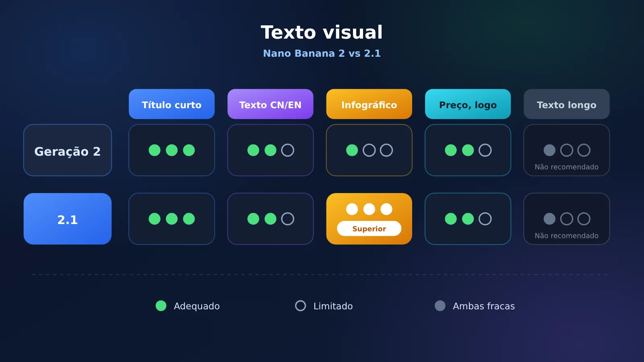Image resolution: width=644 pixels, height=362 pixels.
Task: Click the Preço, logo header tile
Action: pyautogui.click(x=468, y=104)
